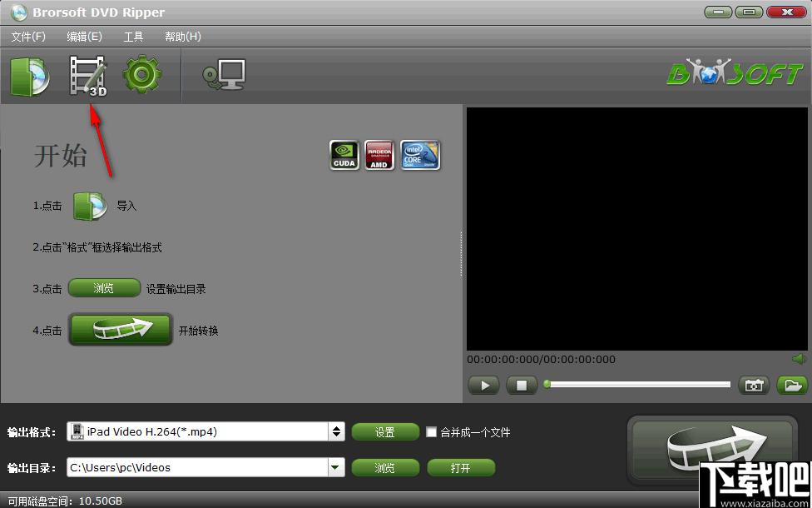Click the computer monitor toolbar icon
The image size is (812, 508).
[x=225, y=76]
